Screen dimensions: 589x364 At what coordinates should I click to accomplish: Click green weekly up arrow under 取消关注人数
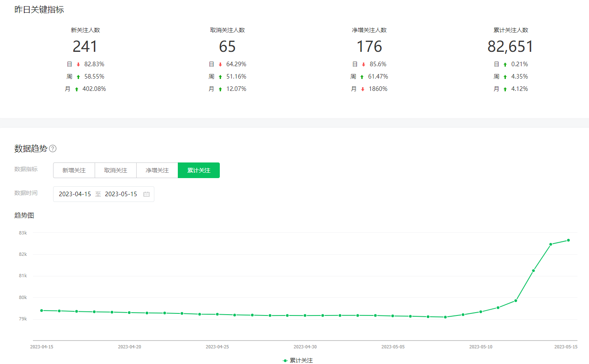(220, 77)
